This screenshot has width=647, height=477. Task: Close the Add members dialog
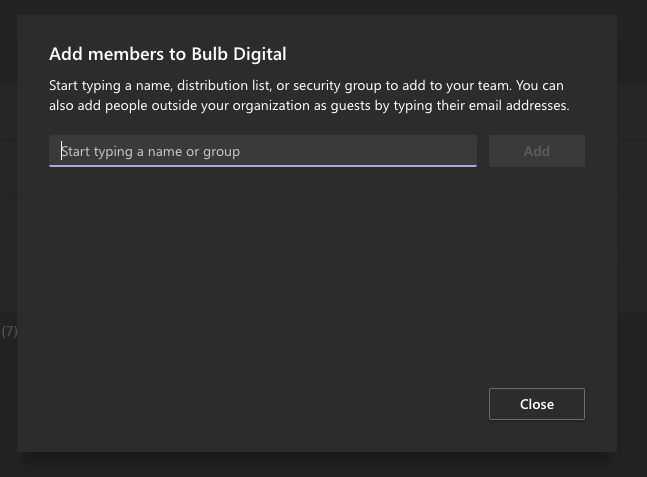tap(537, 404)
